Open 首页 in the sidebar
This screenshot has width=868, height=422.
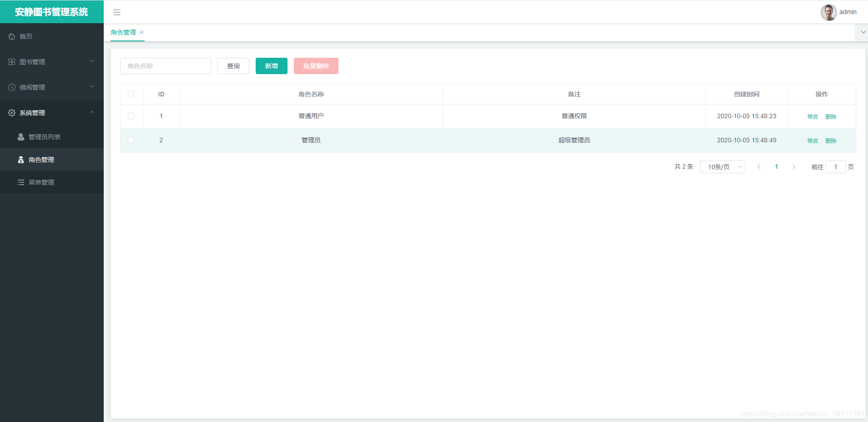(x=52, y=36)
